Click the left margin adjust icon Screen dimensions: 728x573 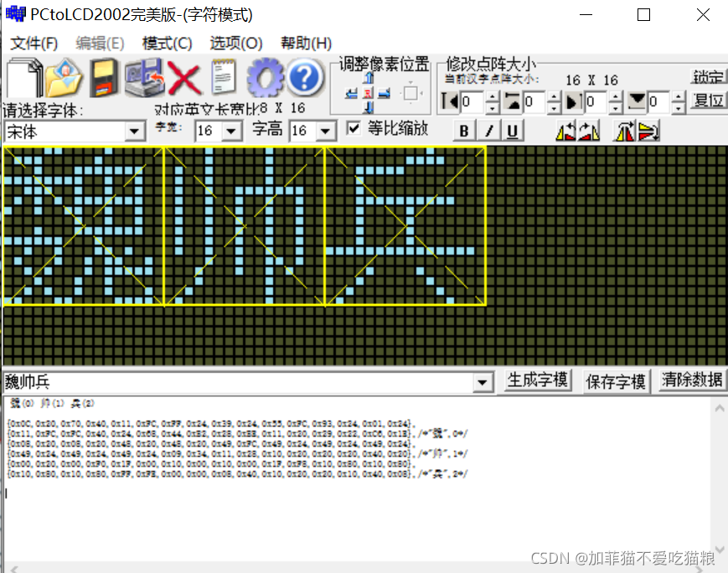point(449,101)
